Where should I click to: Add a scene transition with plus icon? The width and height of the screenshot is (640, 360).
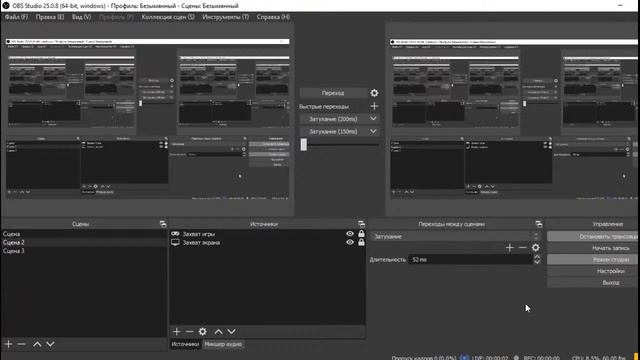click(x=509, y=247)
